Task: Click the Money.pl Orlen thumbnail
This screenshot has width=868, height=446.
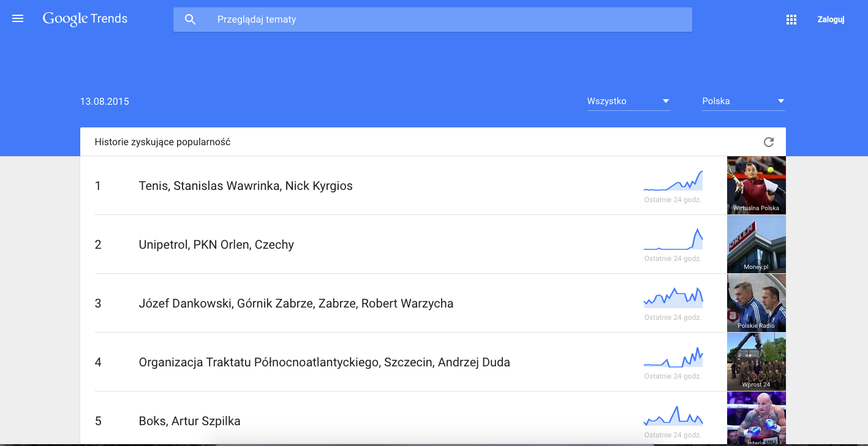Action: [x=756, y=244]
